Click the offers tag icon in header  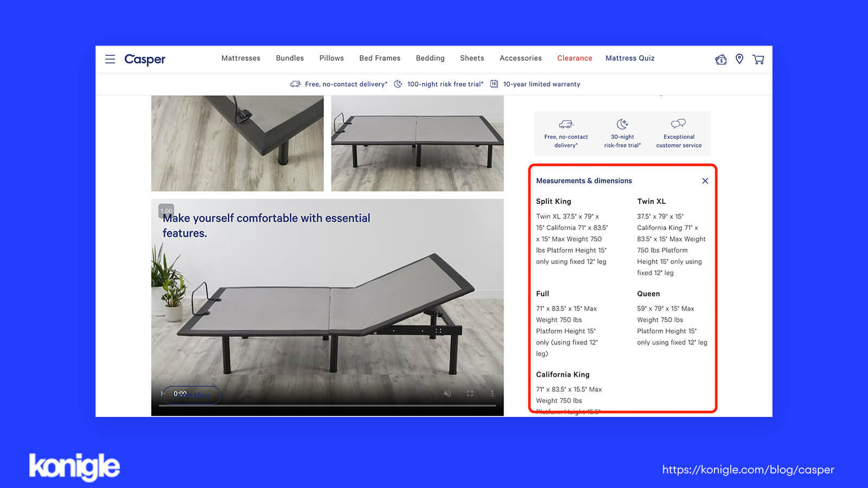click(x=721, y=59)
